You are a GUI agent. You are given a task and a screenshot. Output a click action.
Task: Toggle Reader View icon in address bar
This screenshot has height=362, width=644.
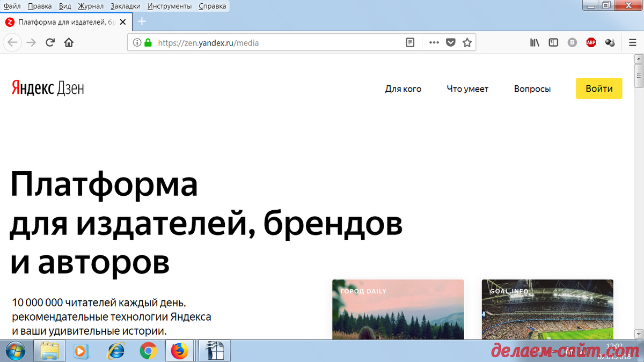pyautogui.click(x=410, y=43)
